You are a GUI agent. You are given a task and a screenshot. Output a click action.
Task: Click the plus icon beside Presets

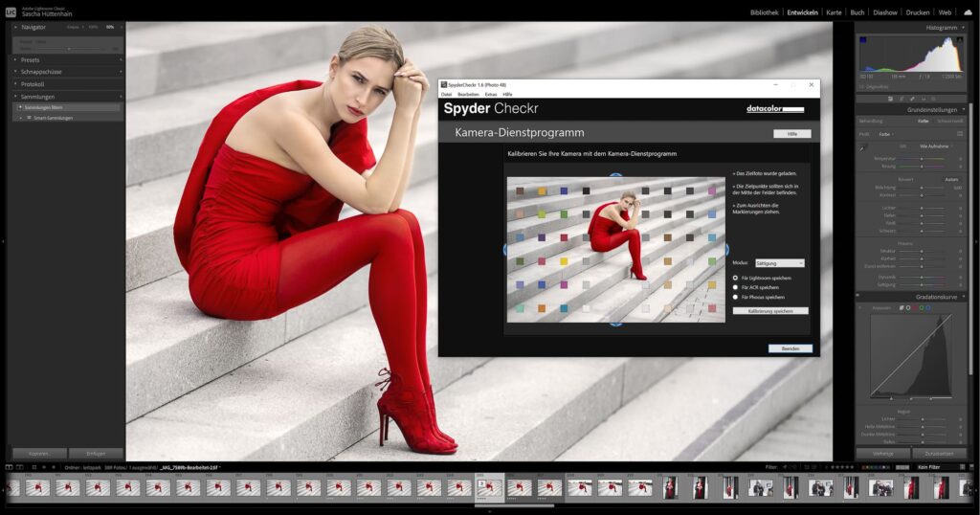[x=121, y=59]
